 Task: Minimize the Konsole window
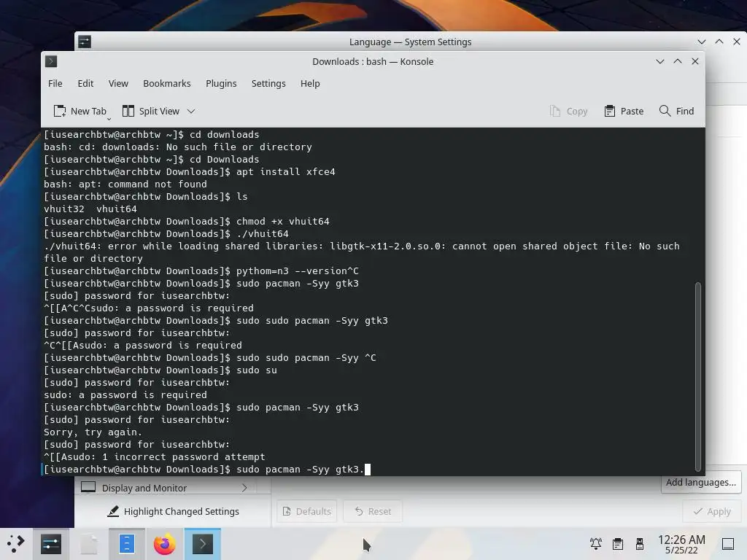tap(659, 61)
